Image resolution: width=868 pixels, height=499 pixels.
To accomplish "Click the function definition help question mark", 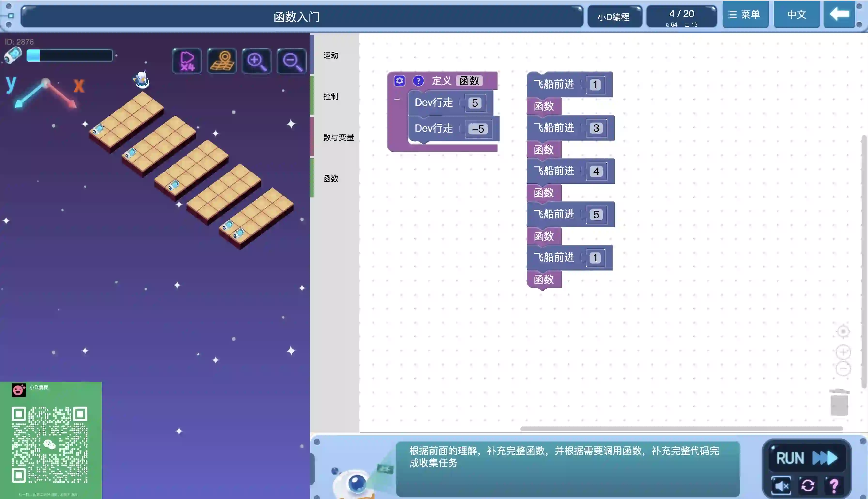I will [418, 81].
